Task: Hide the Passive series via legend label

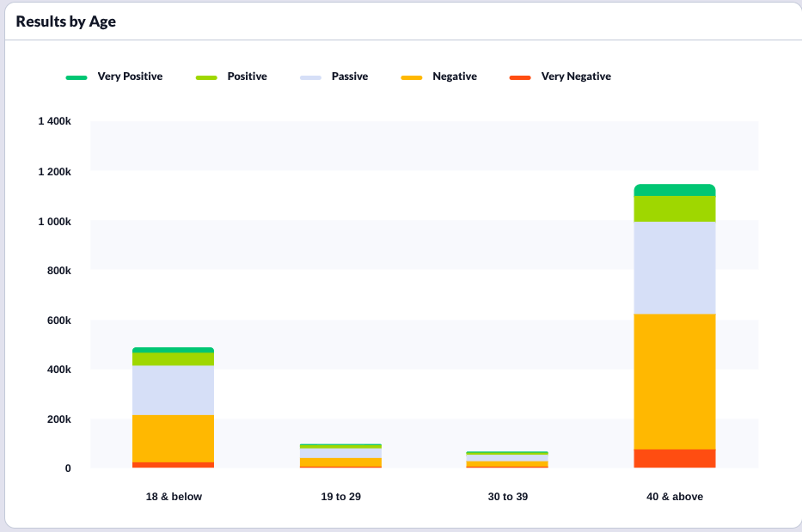Action: 349,76
